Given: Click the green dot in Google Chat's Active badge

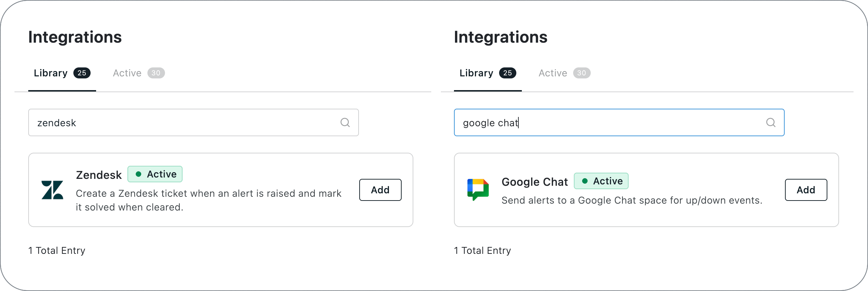Looking at the screenshot, I should pyautogui.click(x=585, y=181).
